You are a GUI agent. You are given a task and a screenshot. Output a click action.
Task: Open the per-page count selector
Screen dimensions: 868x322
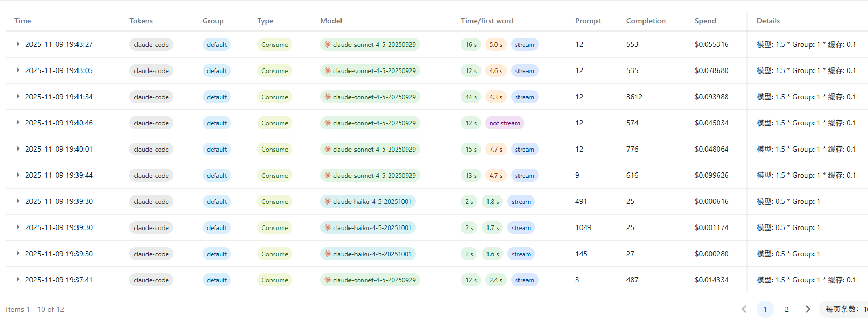(x=844, y=309)
